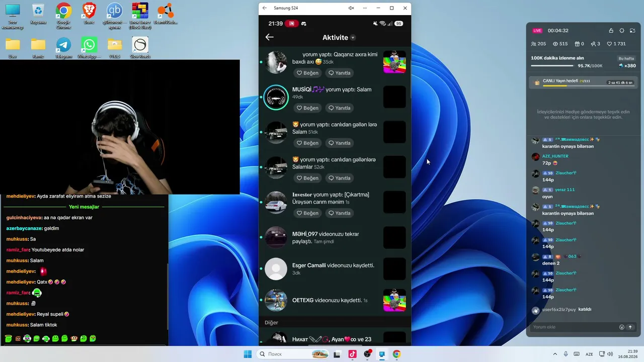Click the viewers count icon showing 205

click(x=533, y=44)
